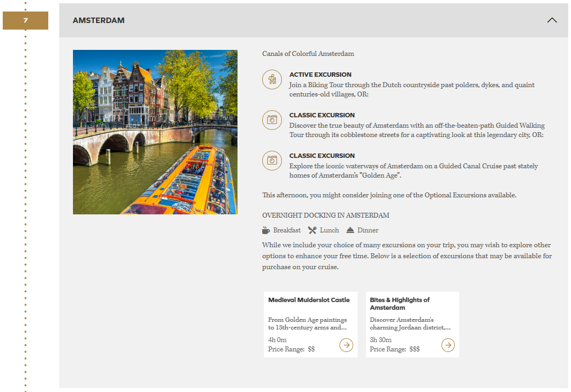
Task: Click the ACTIVE EXCURSION heading
Action: pyautogui.click(x=320, y=75)
